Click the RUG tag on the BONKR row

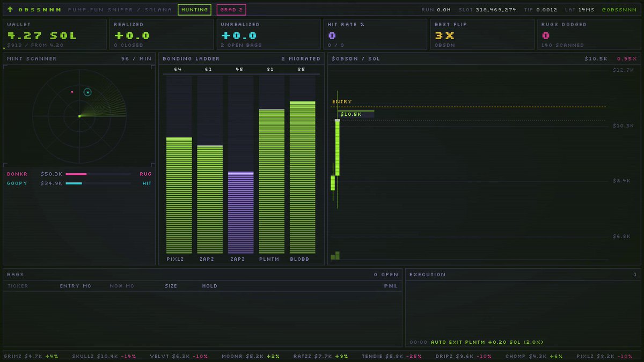coord(145,174)
